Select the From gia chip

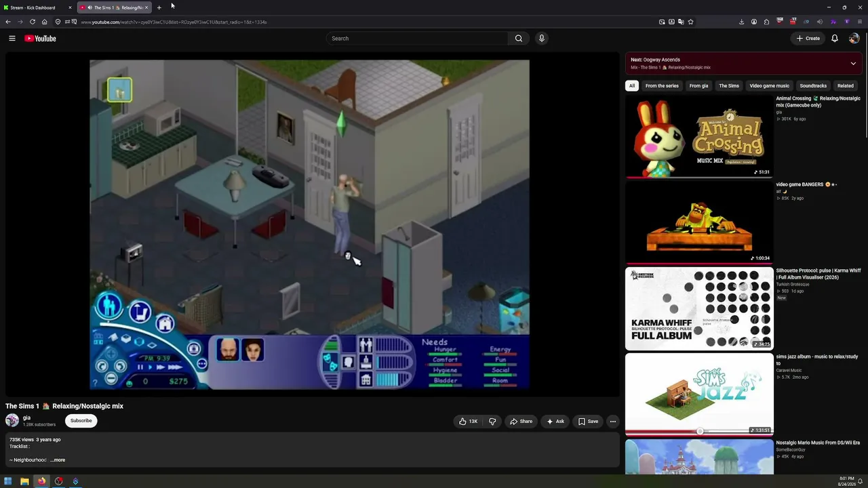tap(698, 86)
